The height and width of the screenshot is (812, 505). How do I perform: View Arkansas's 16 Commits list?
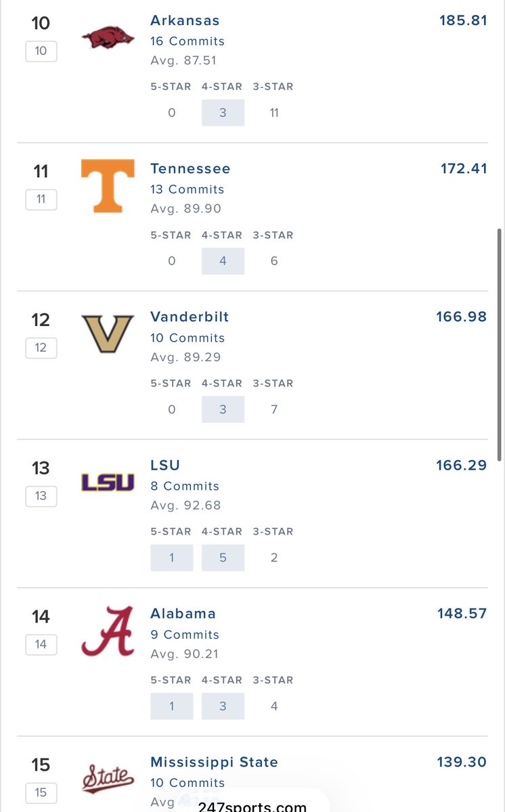(x=188, y=41)
